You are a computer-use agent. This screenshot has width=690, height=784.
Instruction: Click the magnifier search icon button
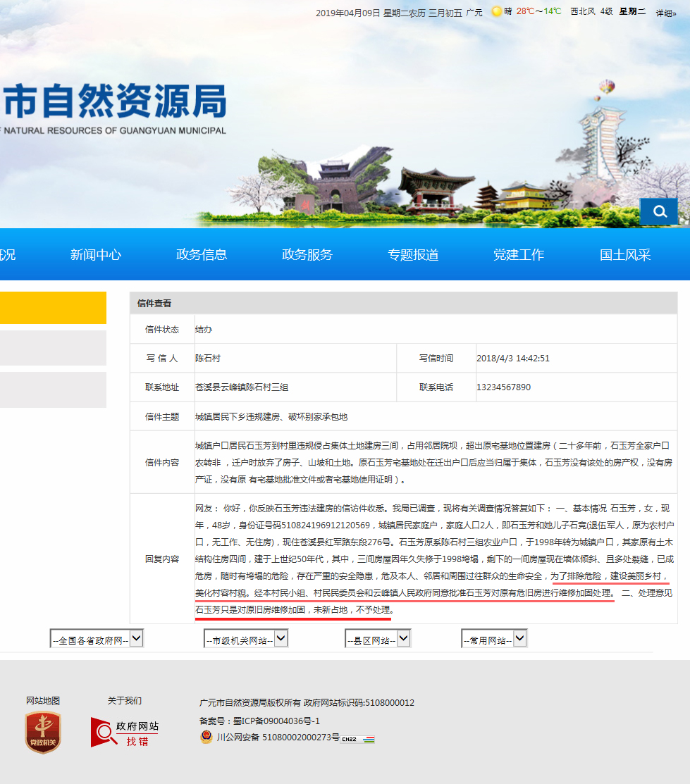coord(659,211)
